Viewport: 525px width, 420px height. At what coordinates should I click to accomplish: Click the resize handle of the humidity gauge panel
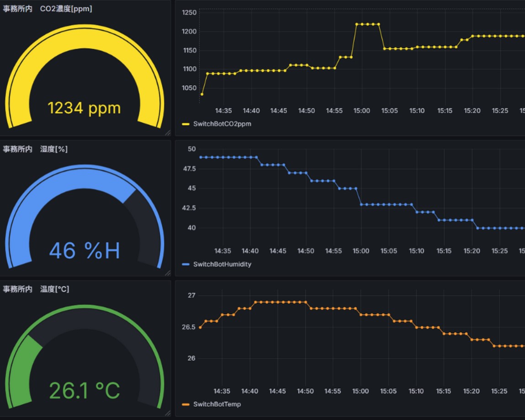point(167,273)
